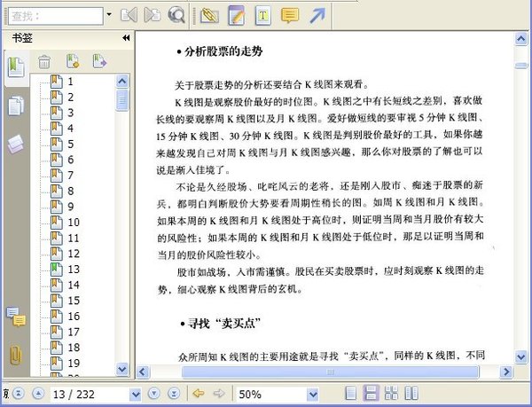Viewport: 532px width, 407px height.
Task: Go forward to next view
Action: (x=219, y=394)
